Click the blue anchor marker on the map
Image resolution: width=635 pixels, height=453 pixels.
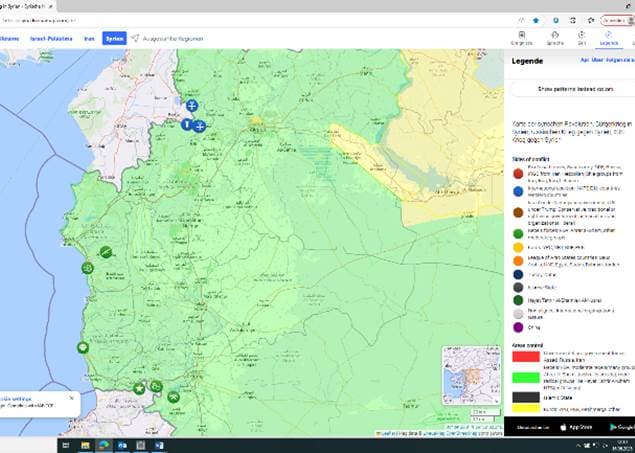[x=192, y=105]
